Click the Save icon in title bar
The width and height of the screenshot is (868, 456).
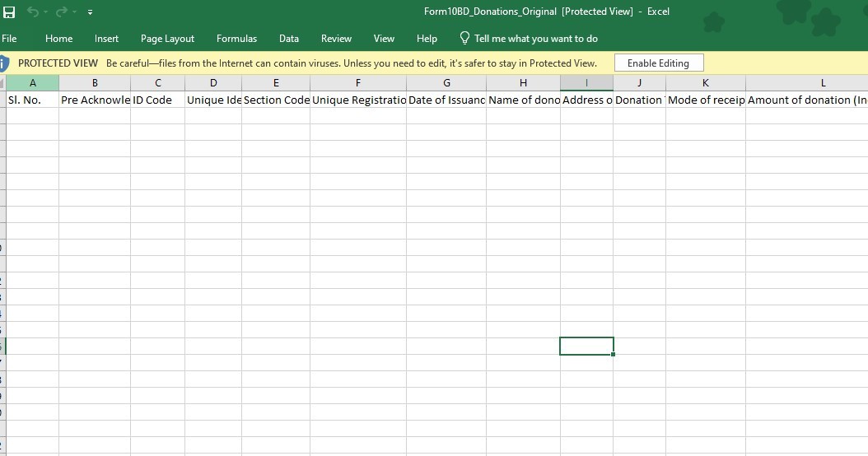(x=9, y=12)
